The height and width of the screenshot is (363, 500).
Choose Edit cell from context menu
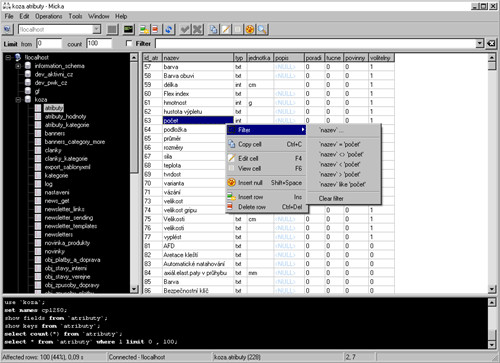click(x=266, y=158)
